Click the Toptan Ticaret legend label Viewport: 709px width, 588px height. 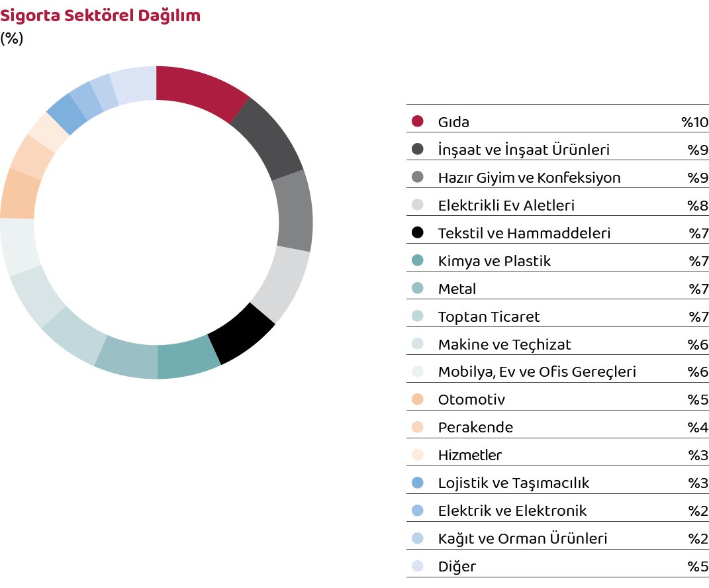(x=489, y=317)
